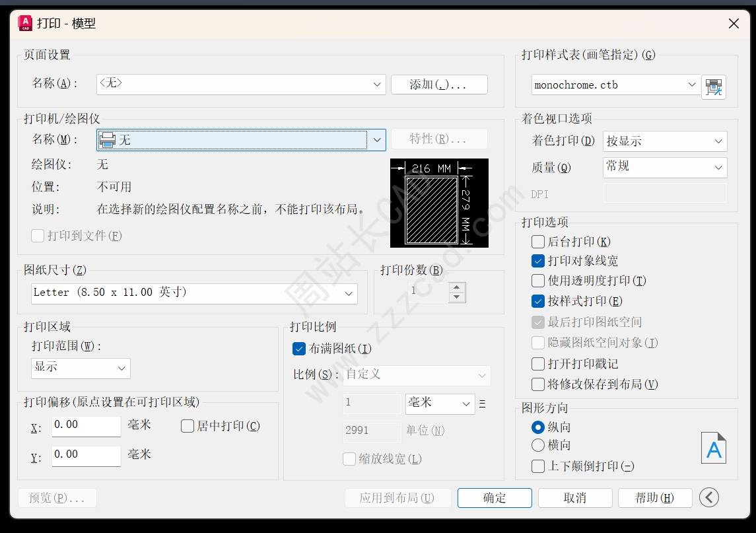Open the plot style table editor icon
The image size is (756, 533).
pos(714,87)
